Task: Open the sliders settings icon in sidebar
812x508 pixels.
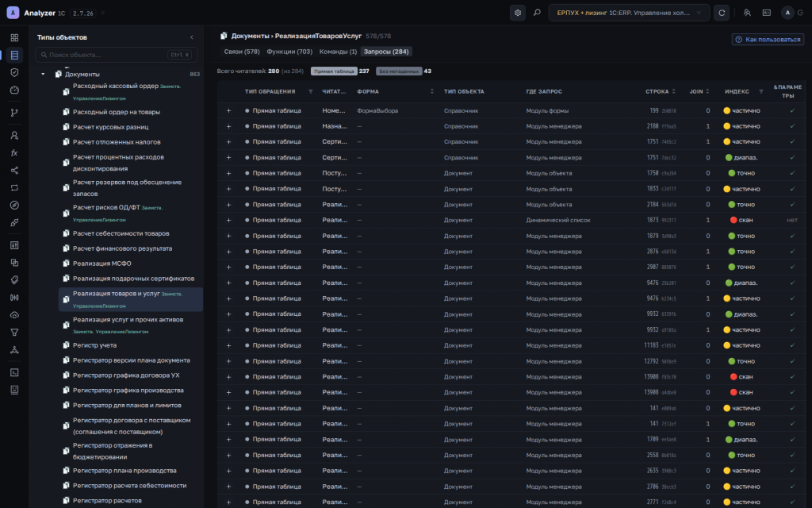Action: tap(14, 245)
